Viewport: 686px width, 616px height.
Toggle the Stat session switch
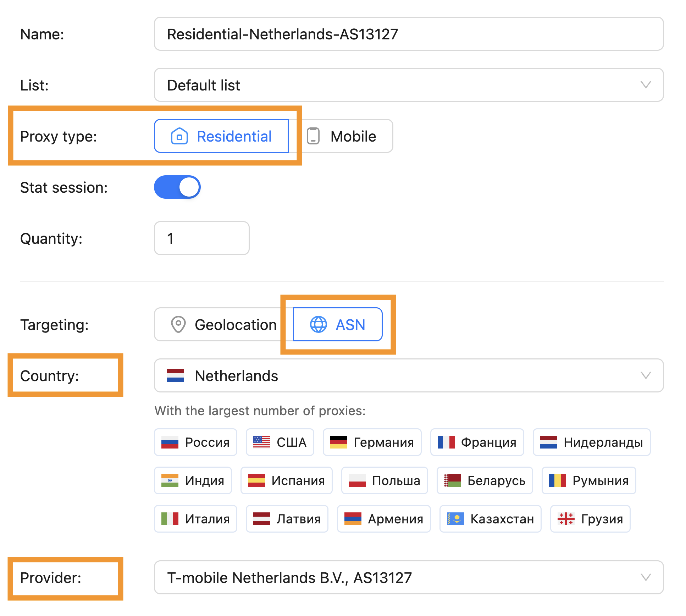(177, 187)
